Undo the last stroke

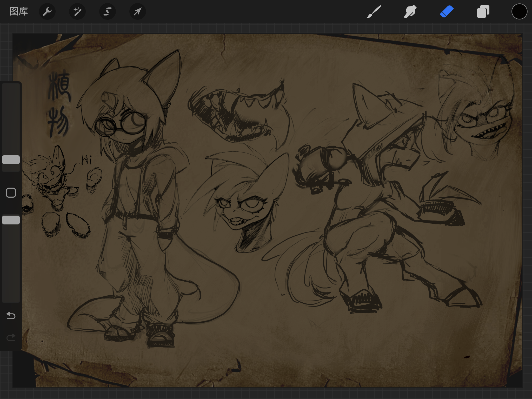[x=11, y=316]
